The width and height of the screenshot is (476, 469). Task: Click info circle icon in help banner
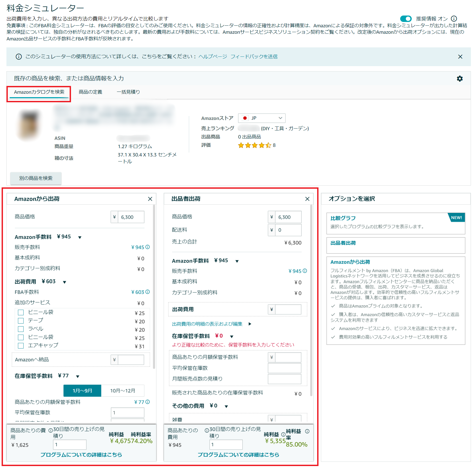pos(19,56)
